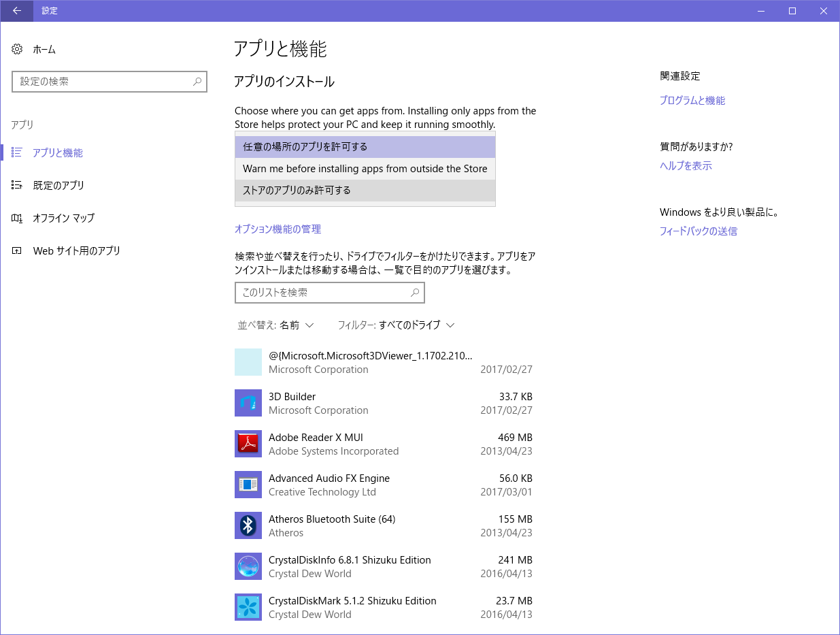The image size is (840, 635).
Task: Click the apps for websites sidebar icon
Action: (17, 250)
